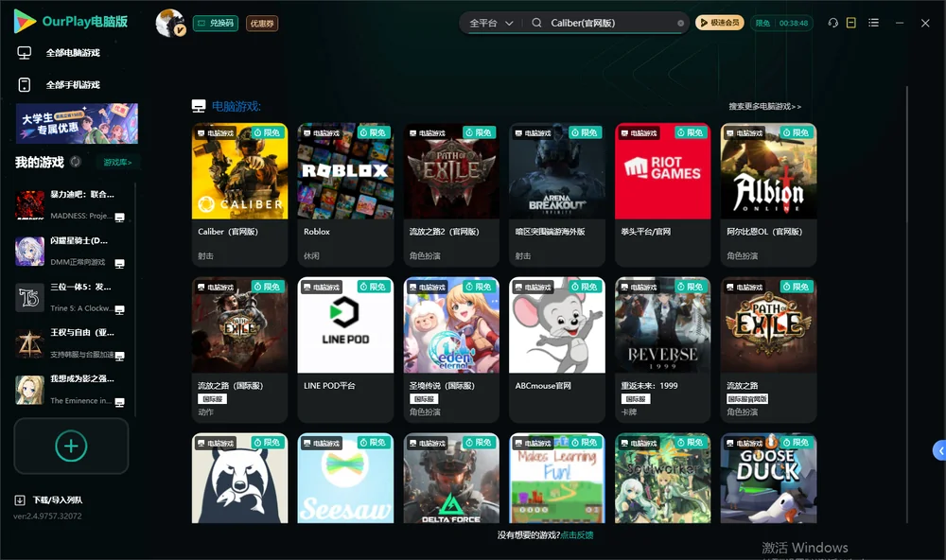Viewport: 946px width, 560px height.
Task: Open the 大学生专属优惠 banner
Action: [x=77, y=124]
